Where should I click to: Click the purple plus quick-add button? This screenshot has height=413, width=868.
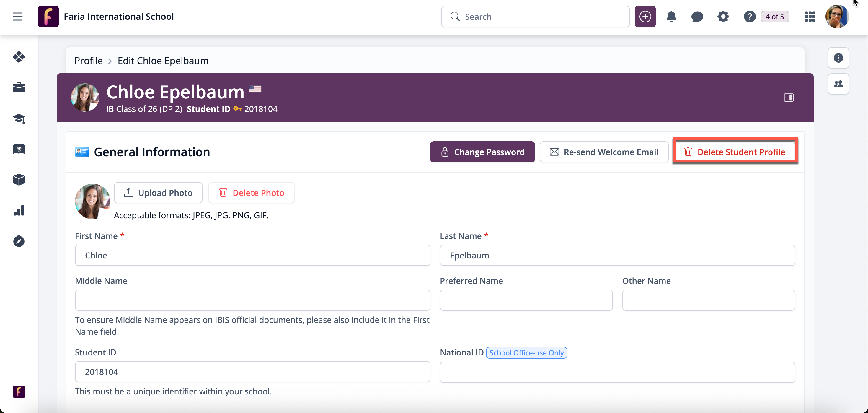click(x=645, y=17)
